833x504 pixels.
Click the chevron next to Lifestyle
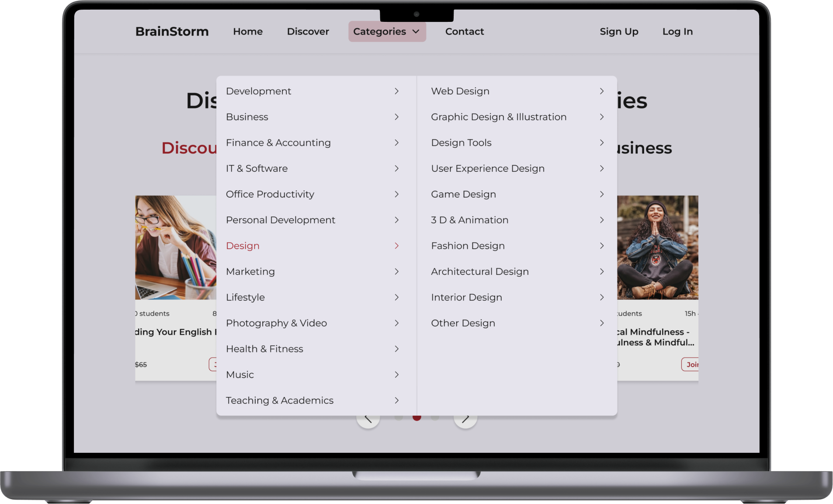tap(396, 297)
